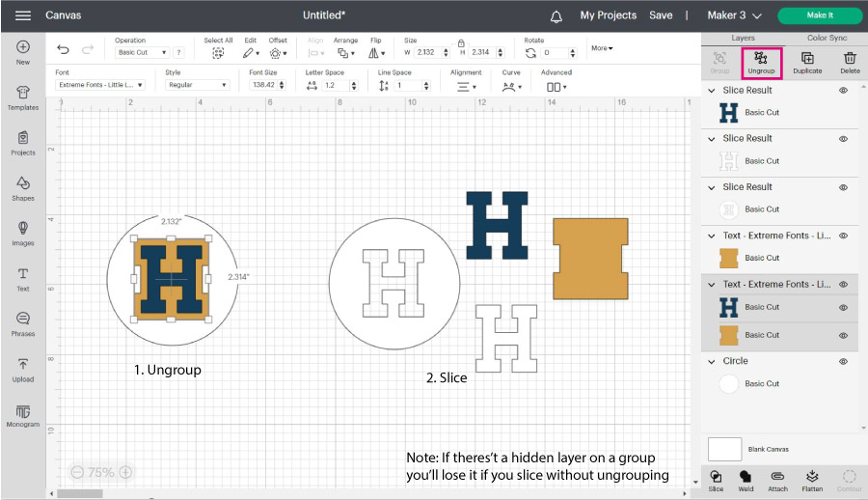Zoom out of the canvas
868x500 pixels.
(77, 472)
